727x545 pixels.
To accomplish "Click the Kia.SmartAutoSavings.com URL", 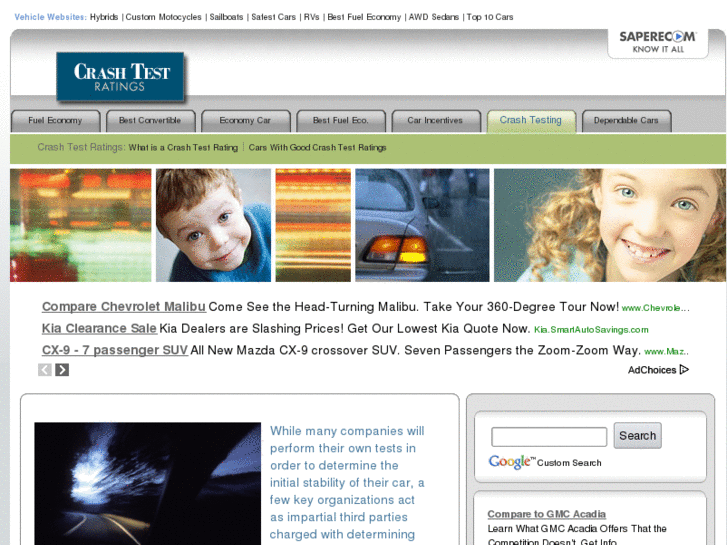I will [591, 330].
